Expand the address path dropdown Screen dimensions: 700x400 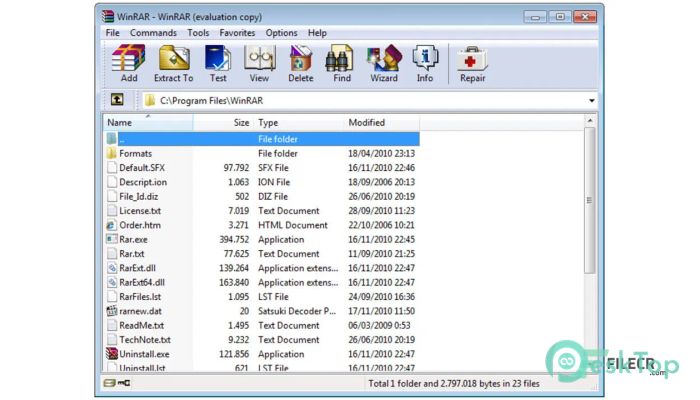[x=592, y=100]
